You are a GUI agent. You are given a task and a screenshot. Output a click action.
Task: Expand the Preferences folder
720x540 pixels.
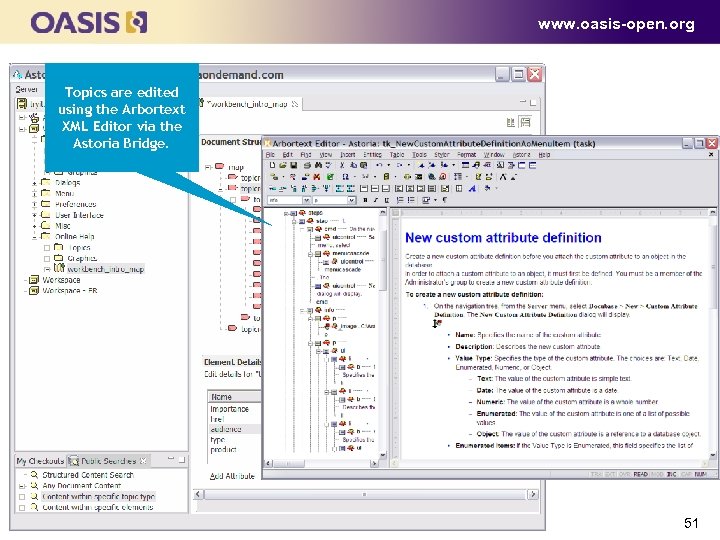[34, 204]
